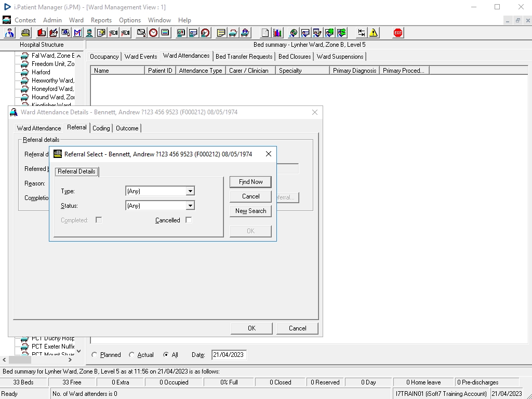The height and width of the screenshot is (399, 532).
Task: Click the pointing hand 'P' icon
Action: point(125,33)
